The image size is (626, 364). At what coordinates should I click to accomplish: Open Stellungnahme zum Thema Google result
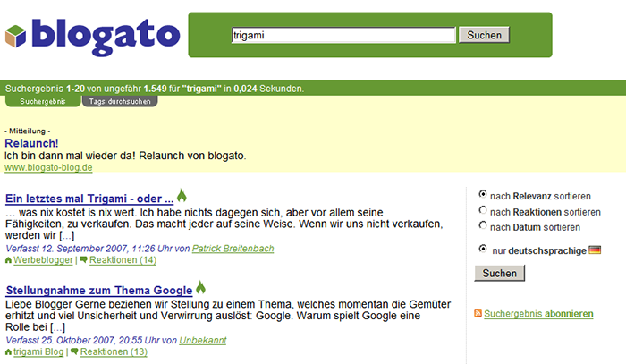(99, 291)
